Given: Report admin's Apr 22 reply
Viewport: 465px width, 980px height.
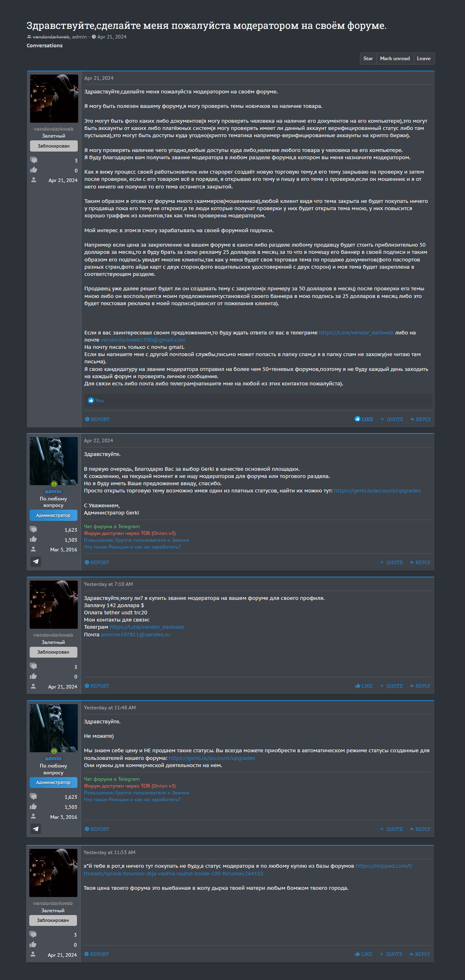Looking at the screenshot, I should 97,563.
